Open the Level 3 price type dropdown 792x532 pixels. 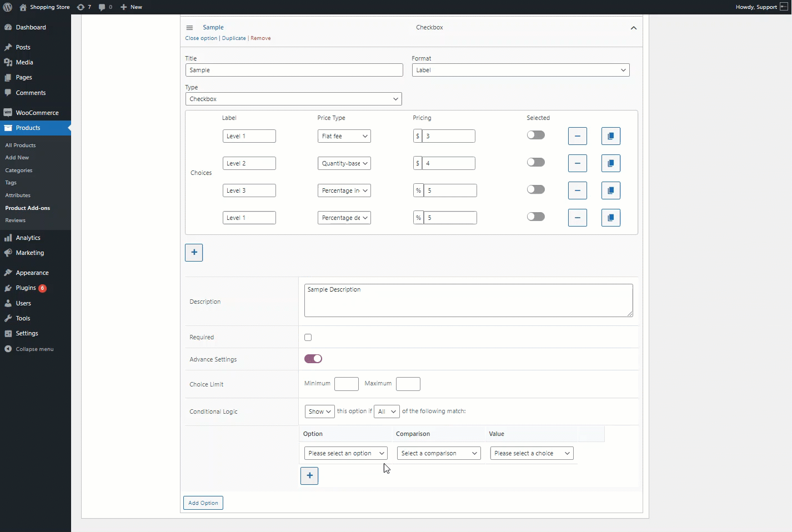point(344,190)
